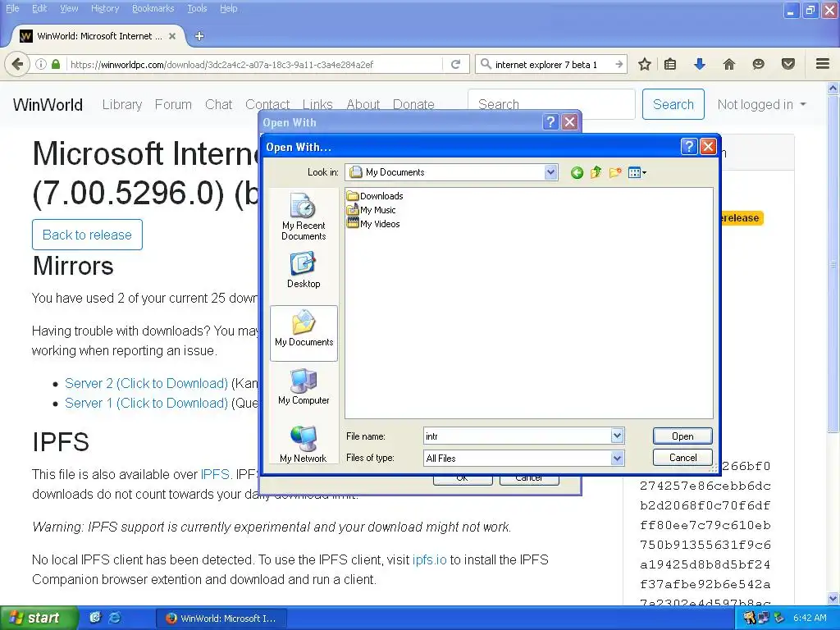Open Firefox hamburger menu
The height and width of the screenshot is (630, 840).
click(x=823, y=64)
